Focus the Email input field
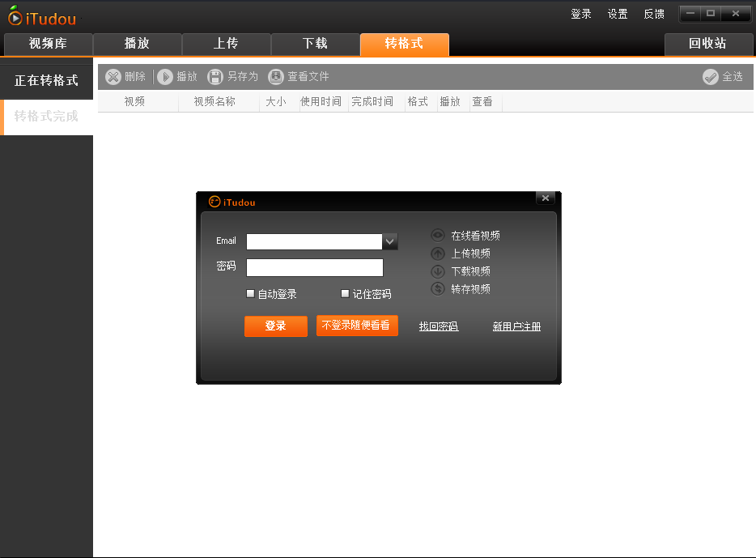This screenshot has height=558, width=756. pyautogui.click(x=314, y=241)
